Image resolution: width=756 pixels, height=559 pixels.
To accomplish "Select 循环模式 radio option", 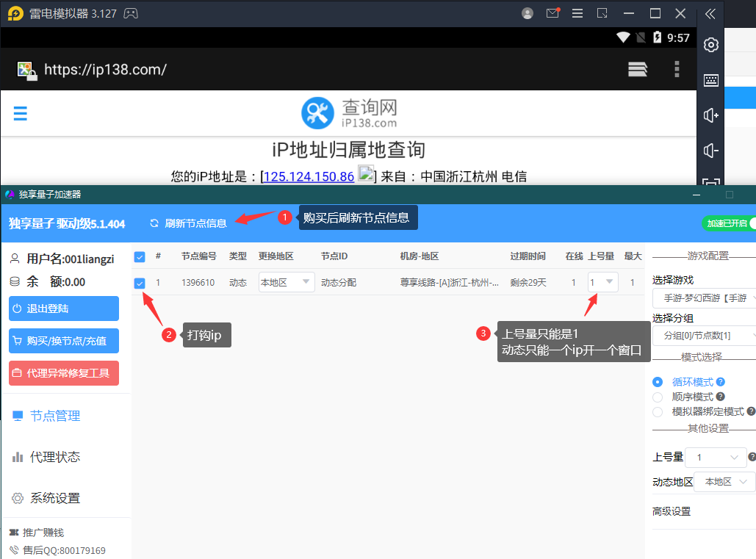I will pos(658,382).
